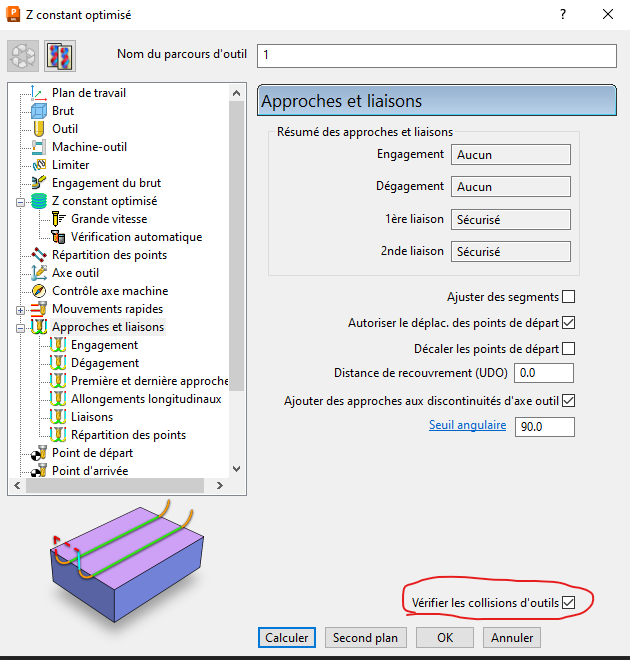The image size is (630, 660).
Task: Collapse the Approches et liaisons node
Action: point(18,327)
